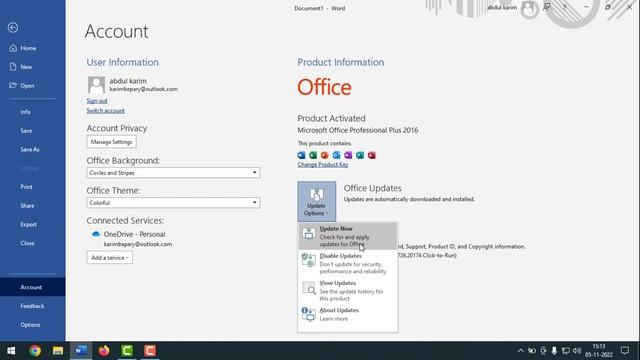Click the Change Product Key link
The height and width of the screenshot is (360, 640).
tap(323, 164)
